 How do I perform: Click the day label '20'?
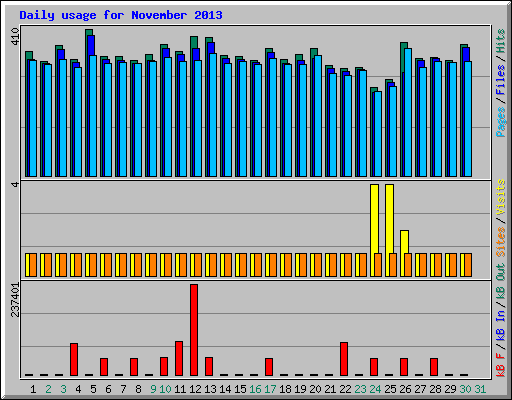tap(315, 389)
